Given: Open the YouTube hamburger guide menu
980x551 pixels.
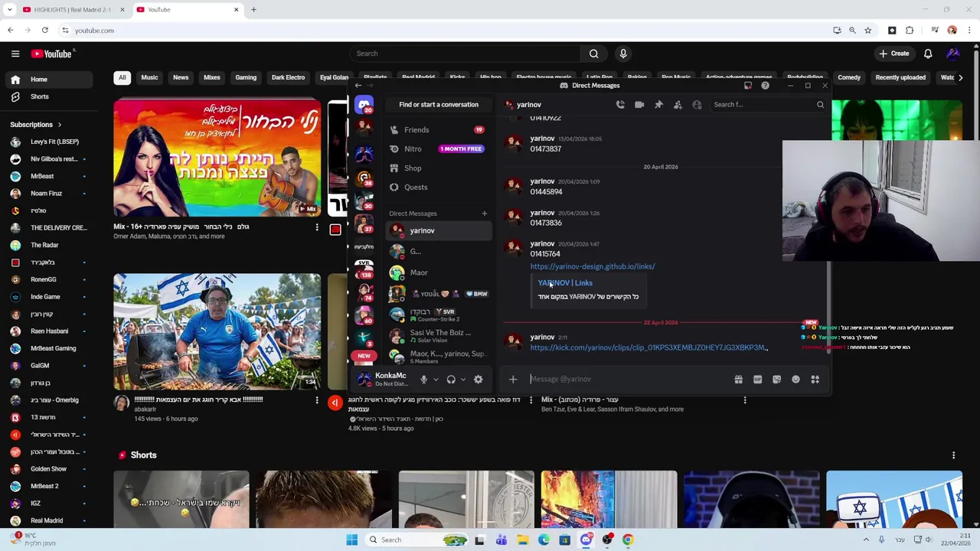Looking at the screenshot, I should click(15, 54).
